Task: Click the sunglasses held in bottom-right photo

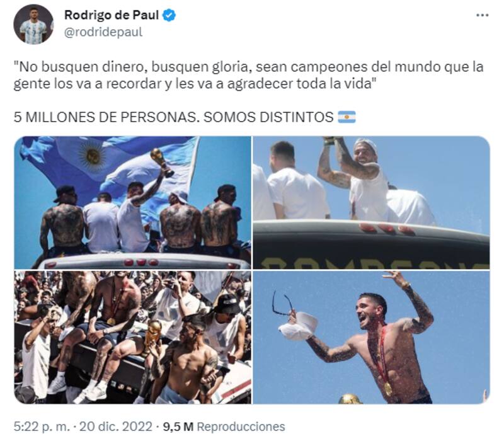Action: (x=282, y=304)
